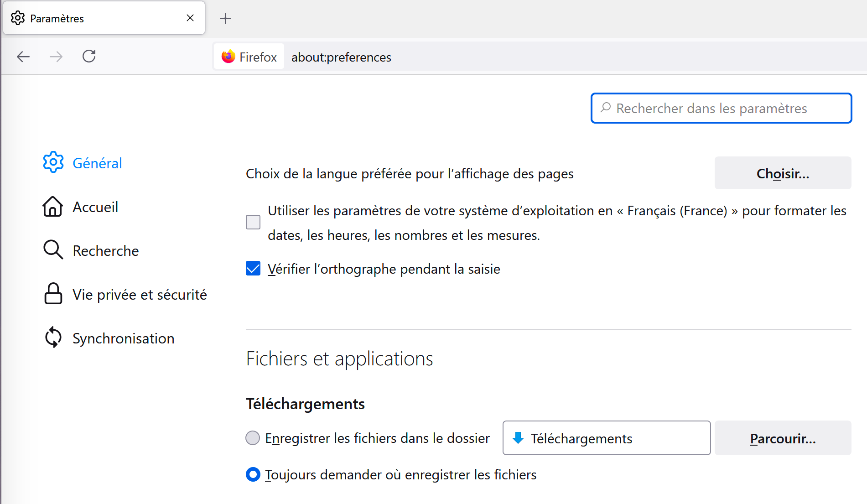Click the settings gear icon on the Paramètres tab
Image resolution: width=867 pixels, height=504 pixels.
coord(18,18)
